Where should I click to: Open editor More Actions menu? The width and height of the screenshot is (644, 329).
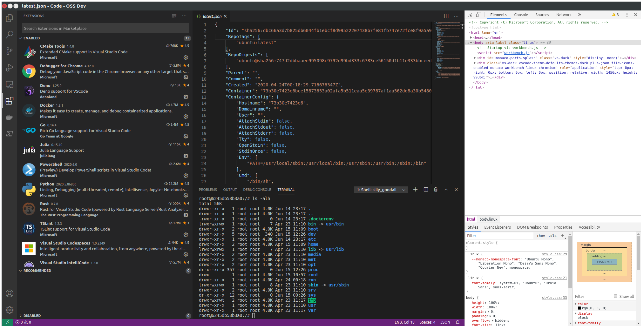[x=456, y=16]
